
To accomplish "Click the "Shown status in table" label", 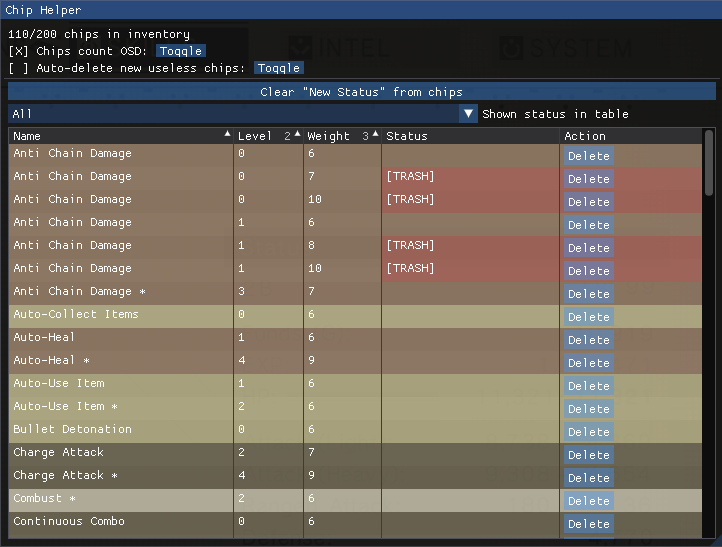I will pyautogui.click(x=555, y=114).
